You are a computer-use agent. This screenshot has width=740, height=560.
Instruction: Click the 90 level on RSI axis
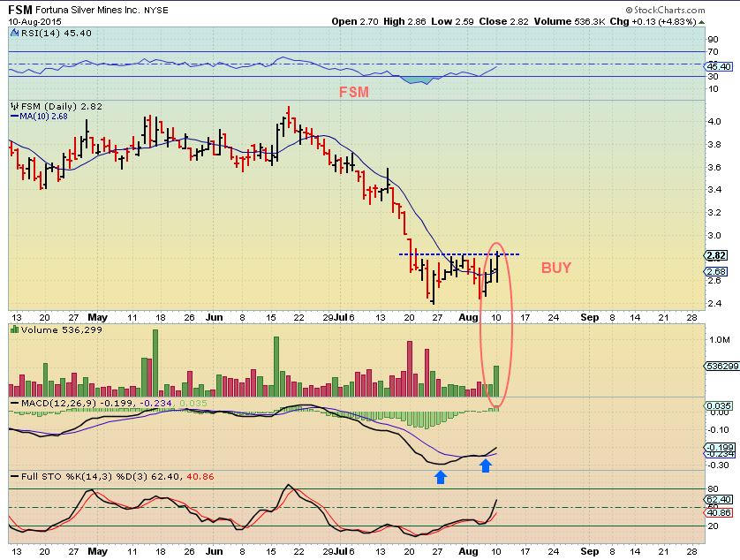(x=714, y=39)
